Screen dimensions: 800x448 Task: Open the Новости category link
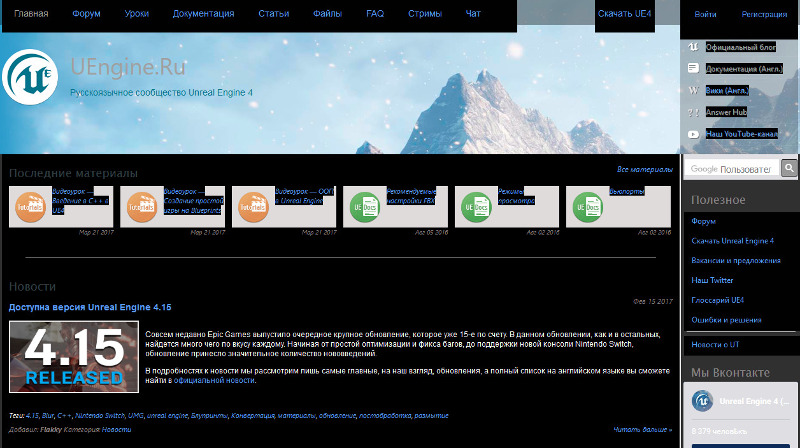(x=116, y=430)
